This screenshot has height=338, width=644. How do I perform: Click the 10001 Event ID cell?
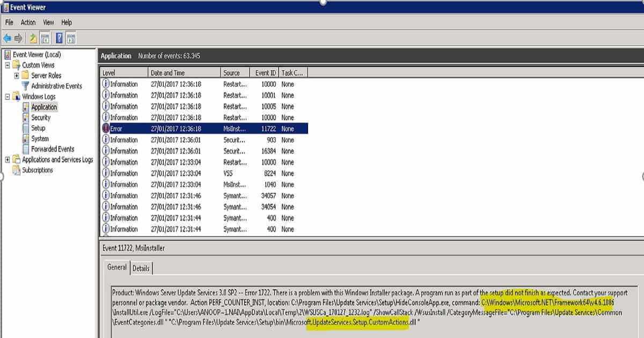[269, 95]
